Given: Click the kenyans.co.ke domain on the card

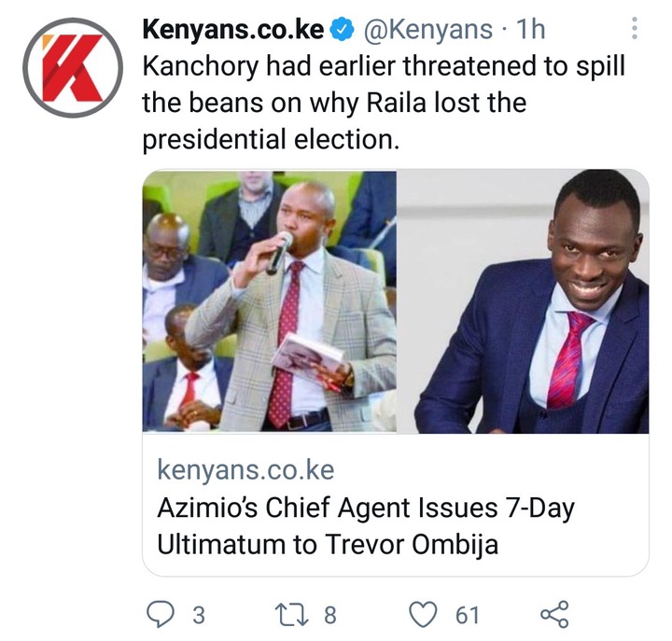Looking at the screenshot, I should pyautogui.click(x=245, y=470).
